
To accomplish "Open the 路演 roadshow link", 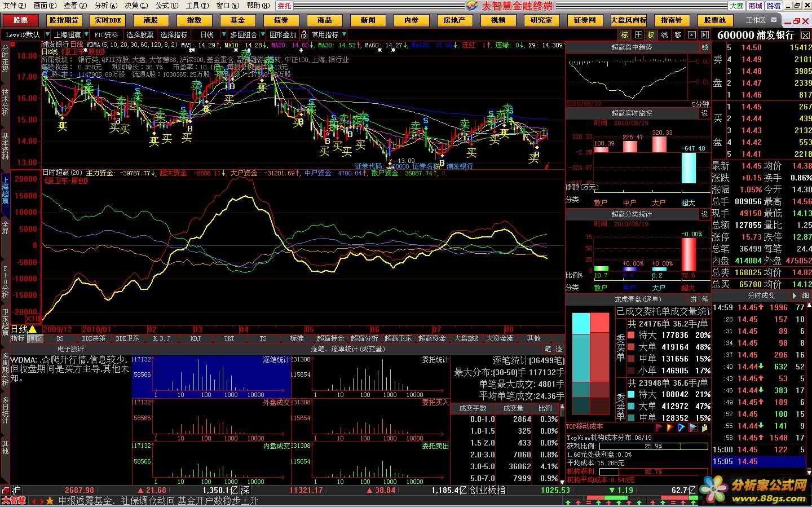I will pos(774,6).
